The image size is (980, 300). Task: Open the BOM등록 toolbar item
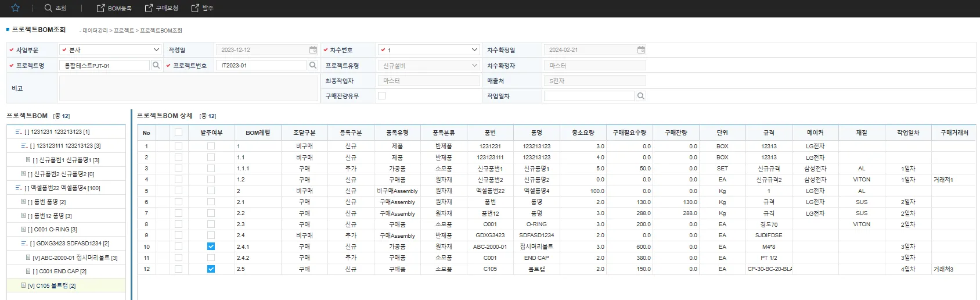[x=114, y=8]
